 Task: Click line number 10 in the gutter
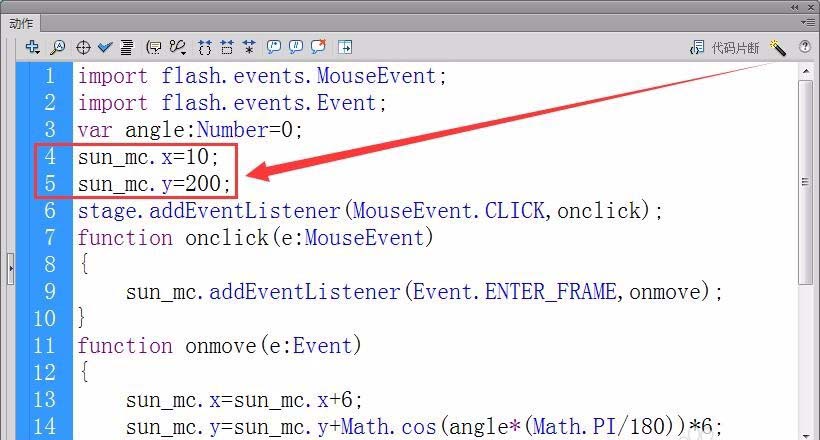45,319
